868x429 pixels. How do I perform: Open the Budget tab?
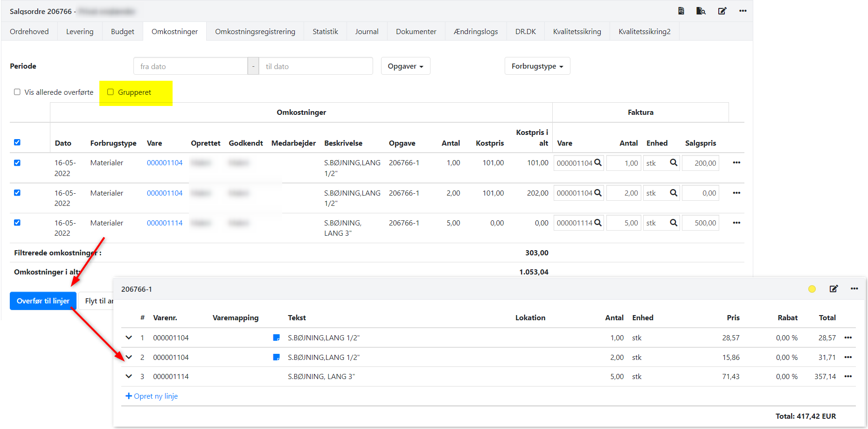coord(123,32)
